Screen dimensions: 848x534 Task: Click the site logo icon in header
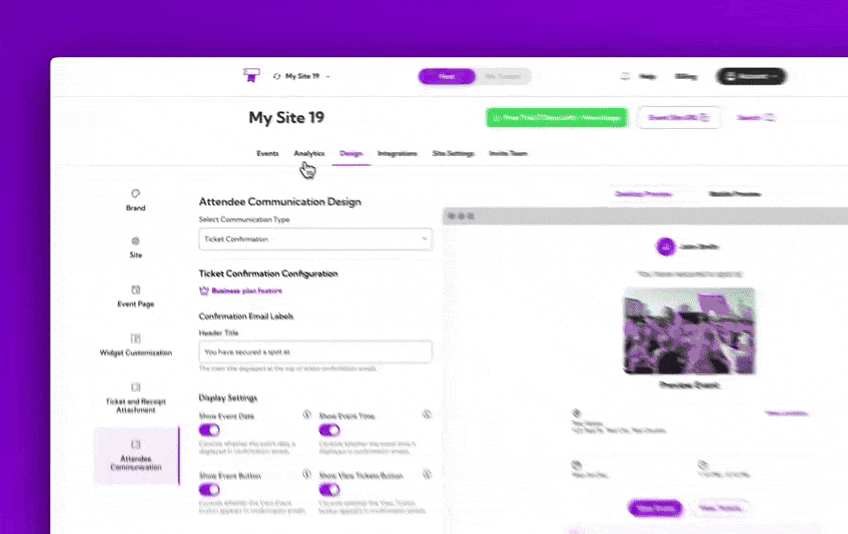251,75
